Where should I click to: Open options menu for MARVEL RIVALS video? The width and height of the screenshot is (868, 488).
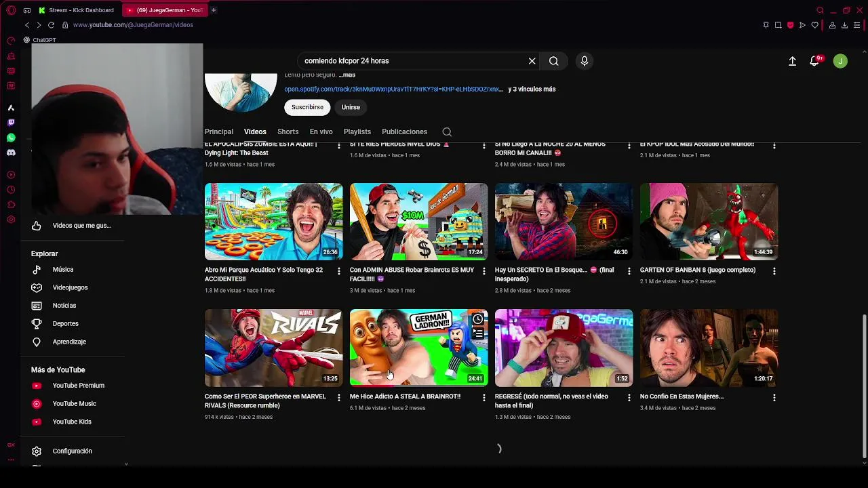coord(339,398)
